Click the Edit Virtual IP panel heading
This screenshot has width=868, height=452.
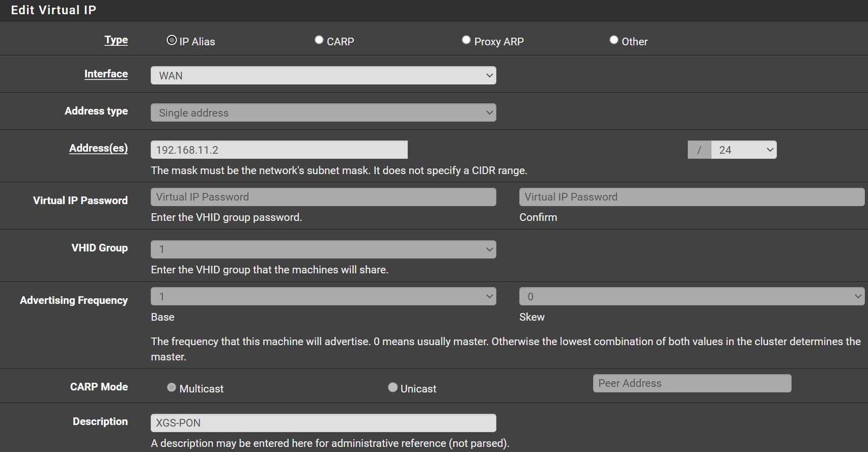pyautogui.click(x=53, y=10)
